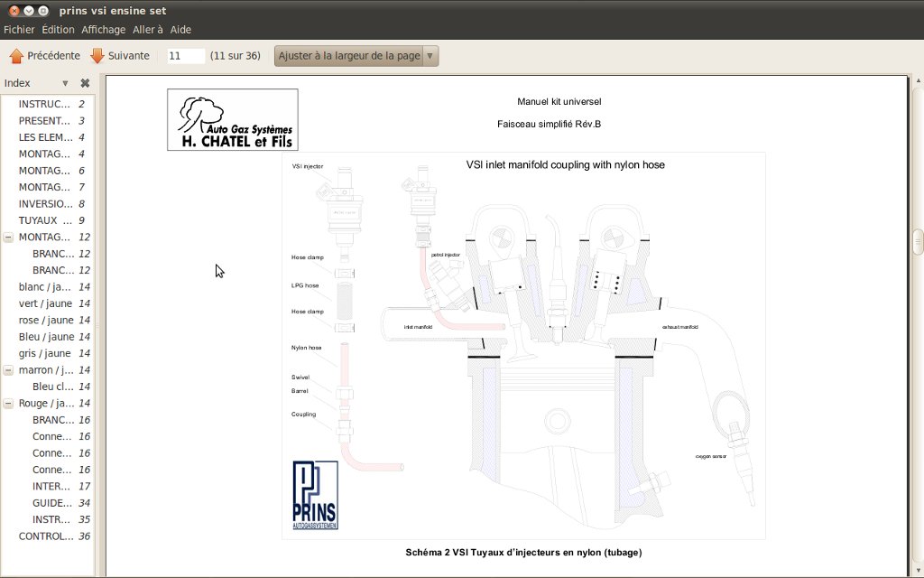Click the page number input field

186,56
